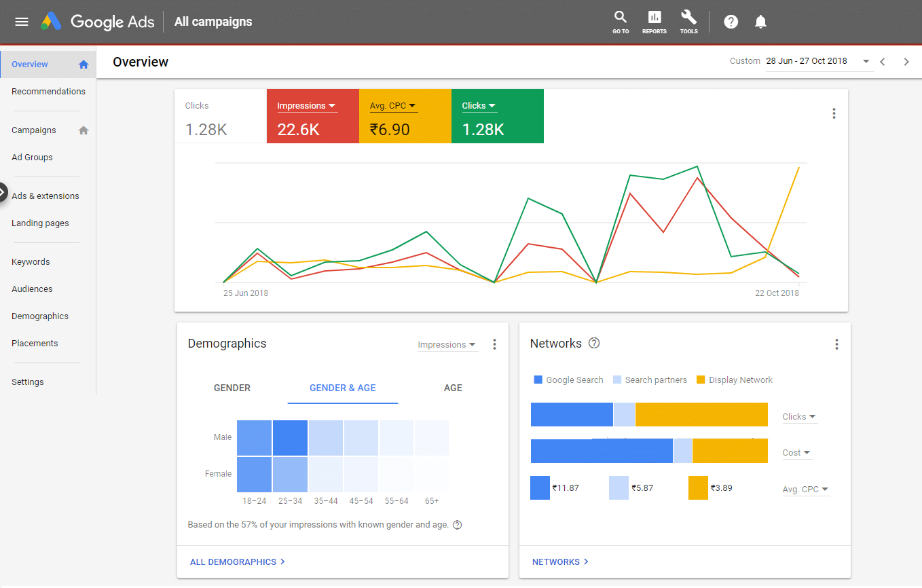Select the Gender tab
Image resolution: width=922 pixels, height=588 pixels.
point(232,388)
